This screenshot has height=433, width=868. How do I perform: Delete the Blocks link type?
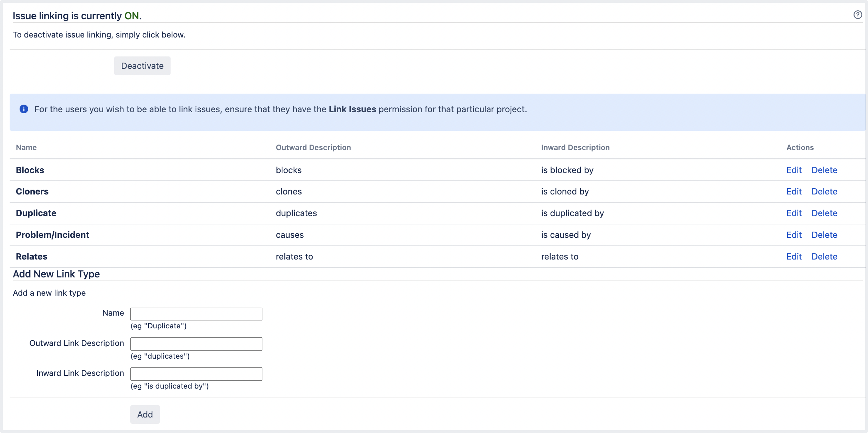tap(824, 170)
